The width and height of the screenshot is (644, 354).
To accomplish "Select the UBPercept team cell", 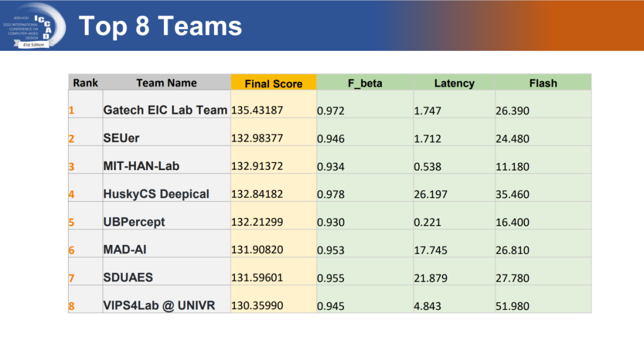I will [134, 222].
